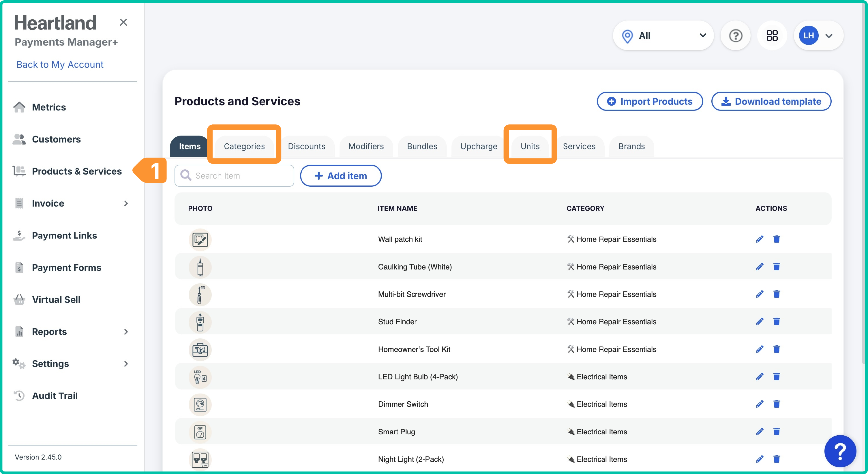
Task: Follow the Back to My Account link
Action: click(x=60, y=65)
